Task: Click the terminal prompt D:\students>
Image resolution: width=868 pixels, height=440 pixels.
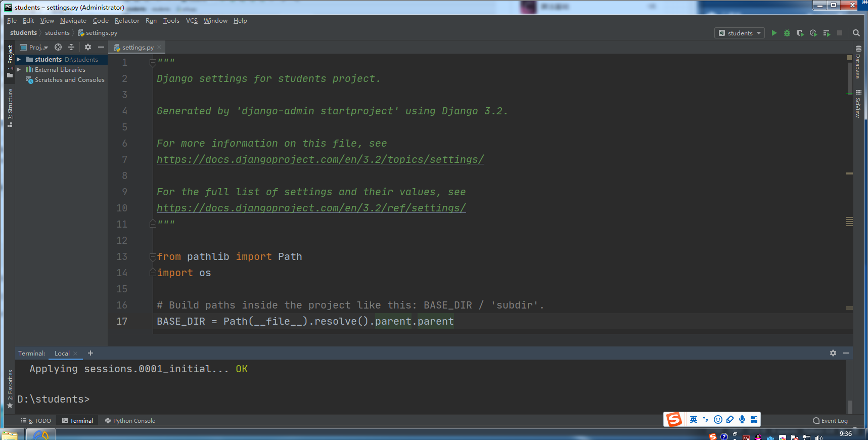Action: [54, 400]
